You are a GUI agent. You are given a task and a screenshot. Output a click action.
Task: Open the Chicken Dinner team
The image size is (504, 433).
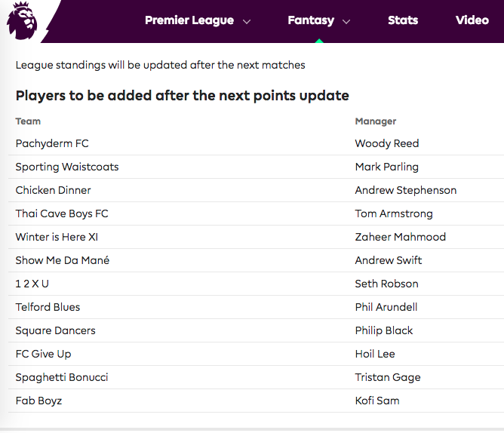tap(53, 190)
